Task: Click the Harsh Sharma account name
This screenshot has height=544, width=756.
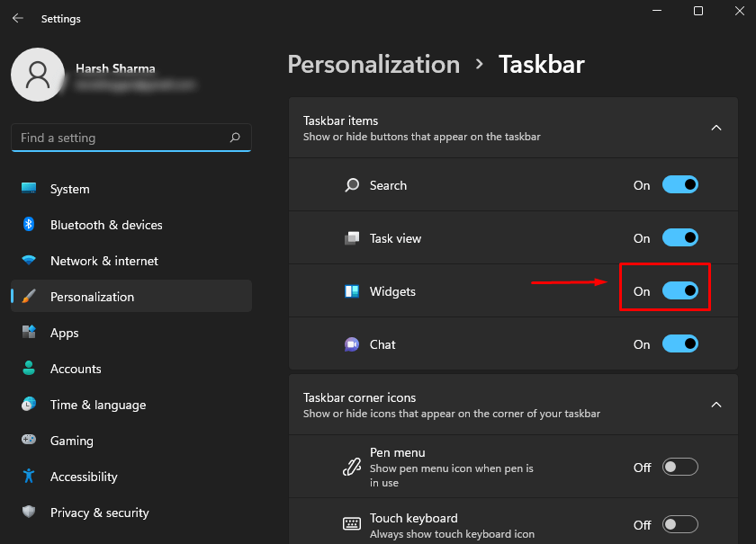Action: (113, 69)
